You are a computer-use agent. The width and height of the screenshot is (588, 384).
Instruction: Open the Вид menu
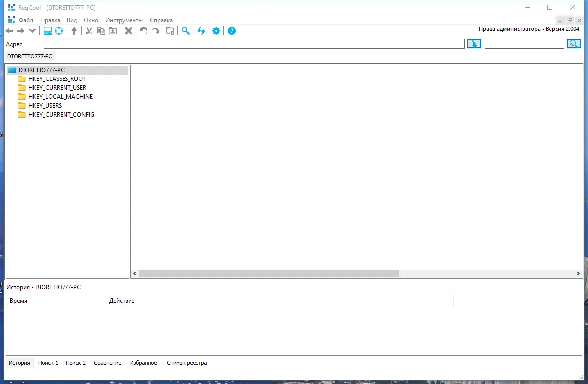click(x=72, y=20)
